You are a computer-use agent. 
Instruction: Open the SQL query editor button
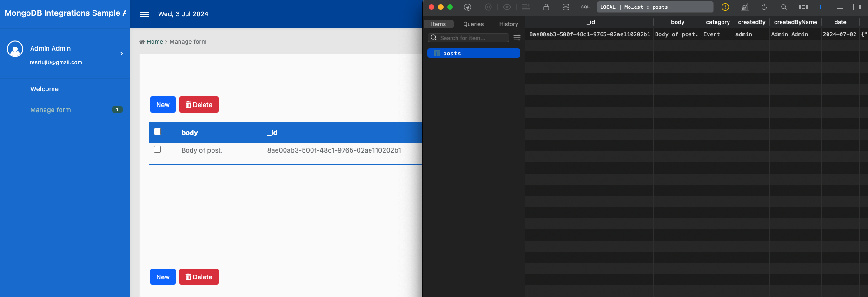click(585, 7)
